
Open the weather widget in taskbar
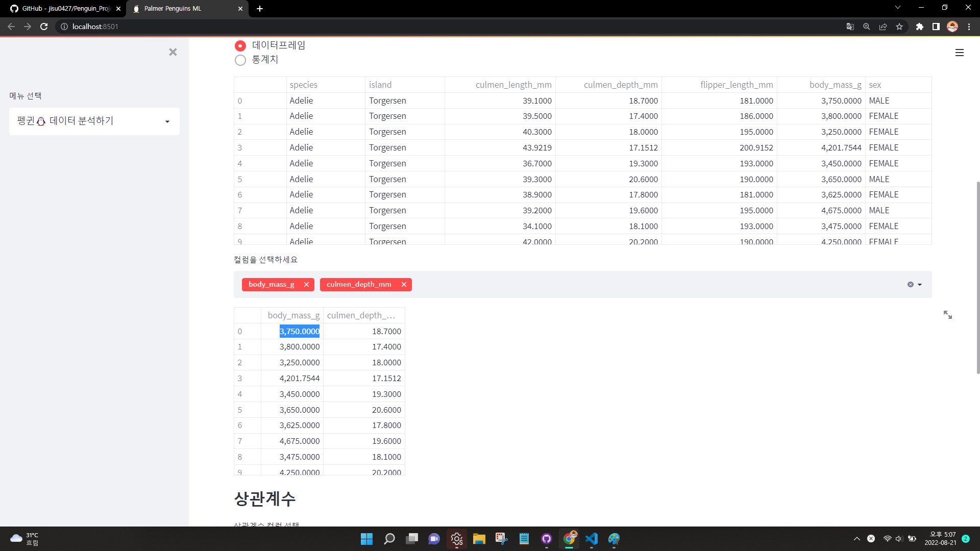[24, 539]
